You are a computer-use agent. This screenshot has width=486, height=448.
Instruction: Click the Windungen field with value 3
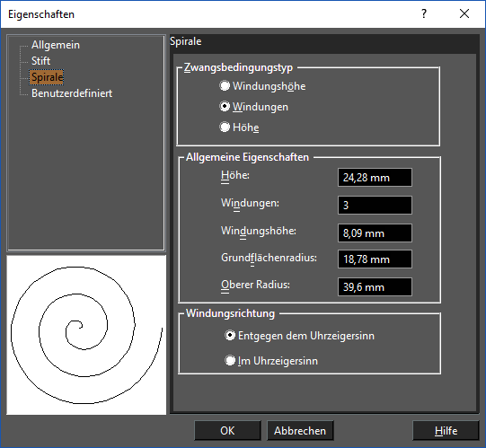[375, 205]
